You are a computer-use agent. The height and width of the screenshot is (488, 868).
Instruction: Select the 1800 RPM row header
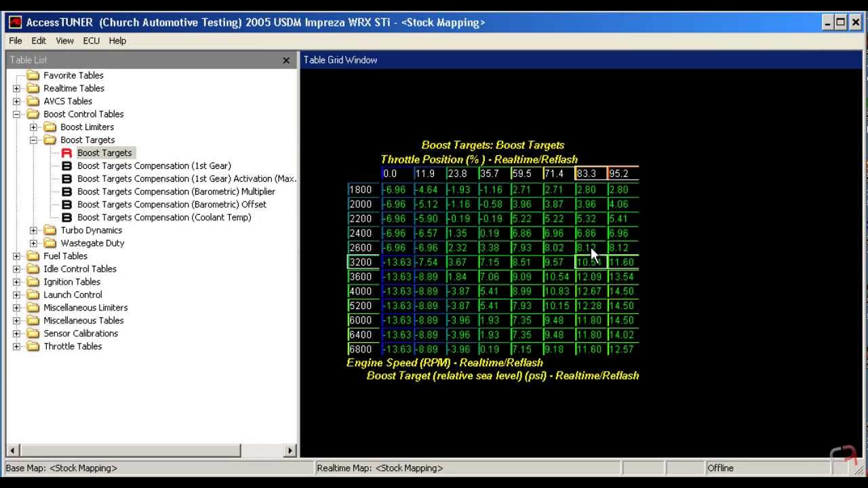(x=363, y=190)
